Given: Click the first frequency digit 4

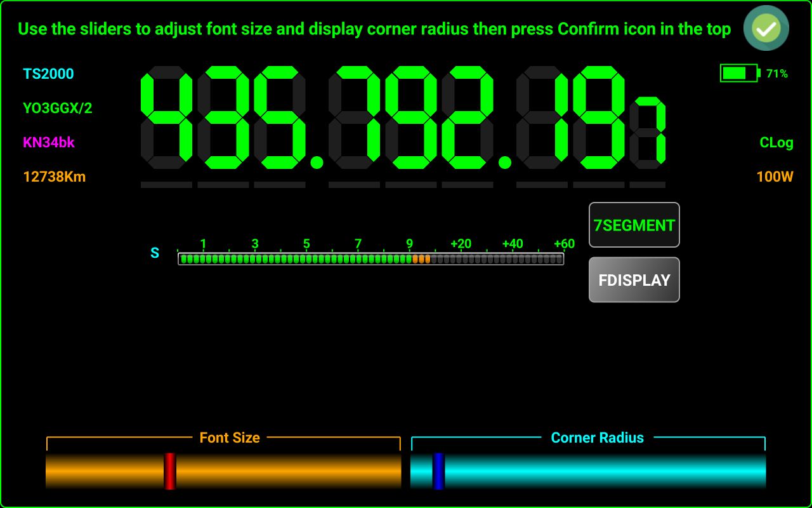Looking at the screenshot, I should click(166, 117).
